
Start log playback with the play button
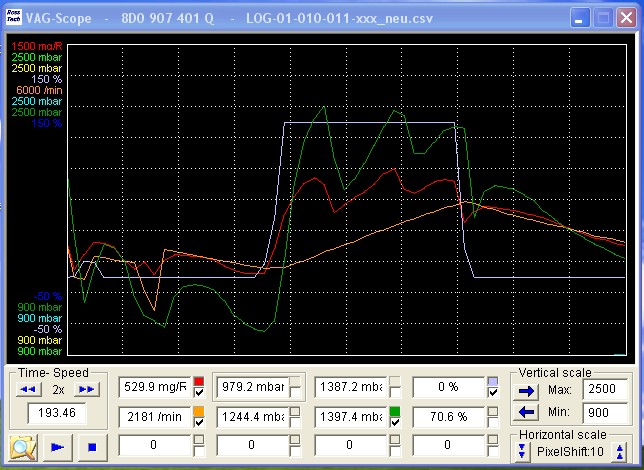(x=58, y=447)
